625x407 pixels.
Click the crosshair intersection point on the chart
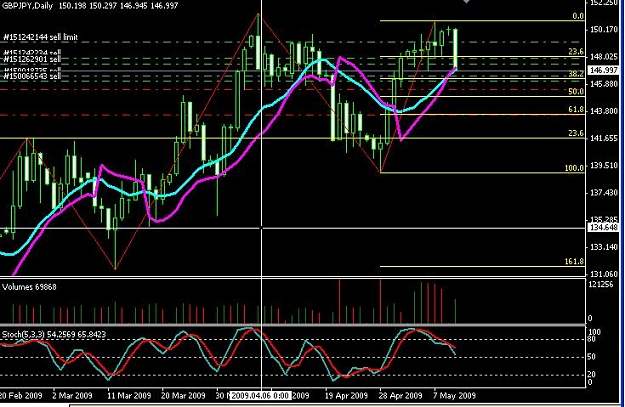tap(261, 228)
